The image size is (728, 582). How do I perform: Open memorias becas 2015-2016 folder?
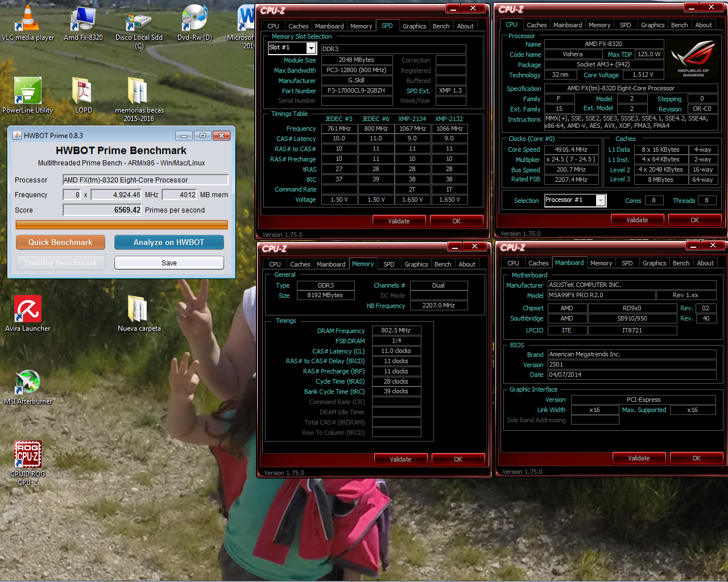coord(139,99)
